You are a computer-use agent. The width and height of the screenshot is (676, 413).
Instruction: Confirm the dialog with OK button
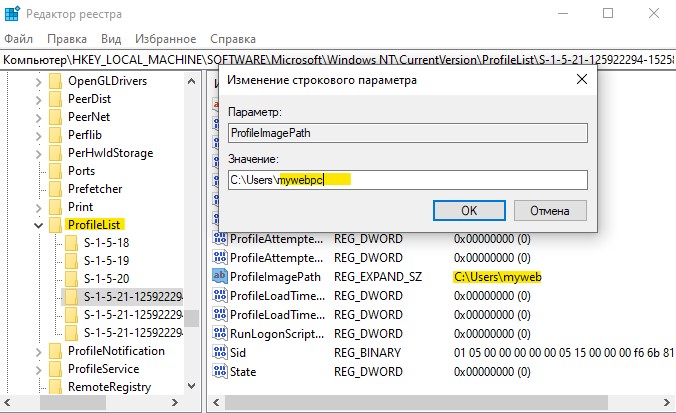pos(469,210)
